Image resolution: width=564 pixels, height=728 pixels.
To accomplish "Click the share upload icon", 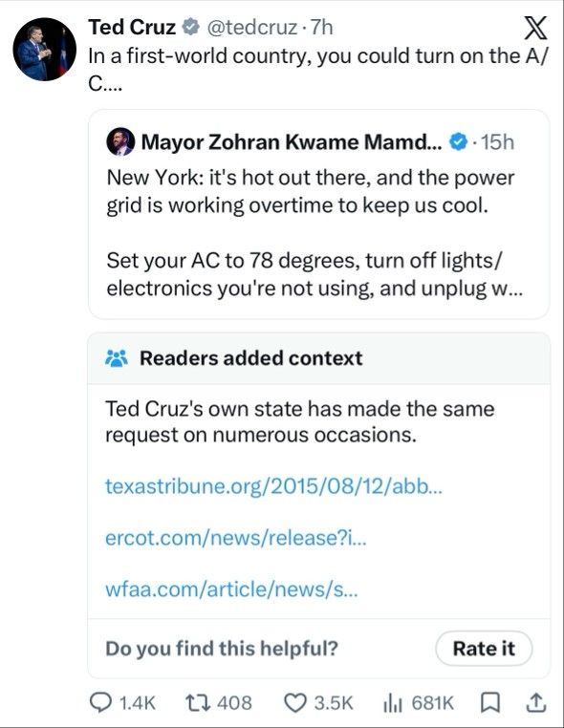I will point(535,702).
